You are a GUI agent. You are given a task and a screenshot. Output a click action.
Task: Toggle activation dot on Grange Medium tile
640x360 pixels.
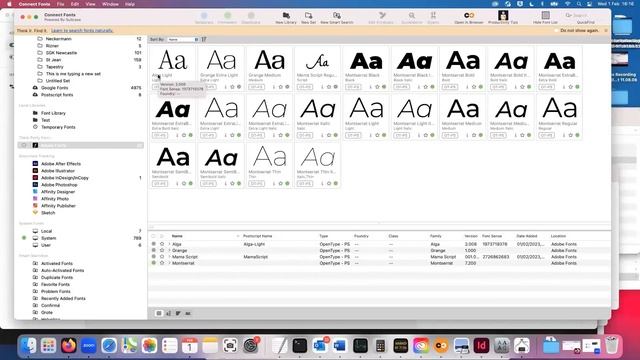287,87
